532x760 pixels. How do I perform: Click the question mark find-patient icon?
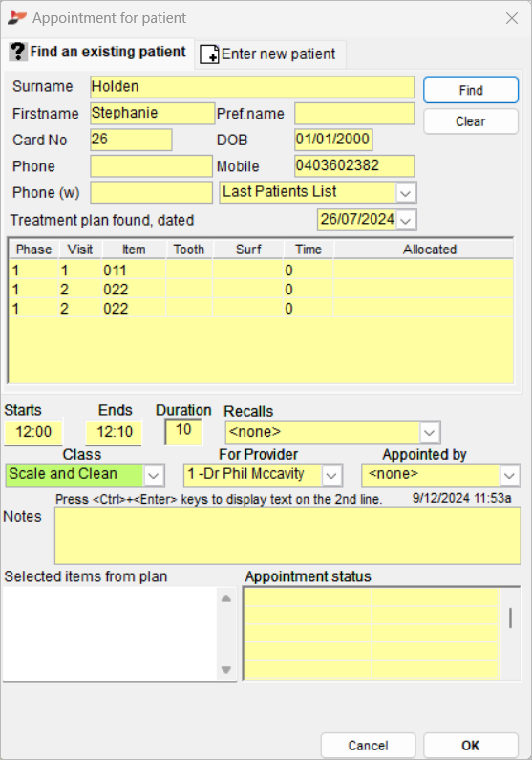click(x=18, y=52)
